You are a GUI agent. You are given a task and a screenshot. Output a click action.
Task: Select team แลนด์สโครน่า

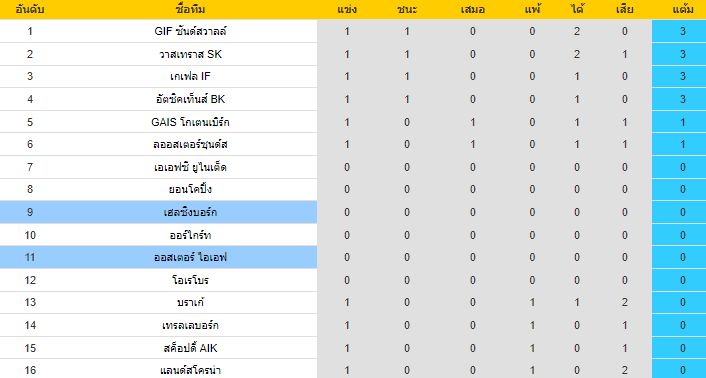(x=190, y=370)
